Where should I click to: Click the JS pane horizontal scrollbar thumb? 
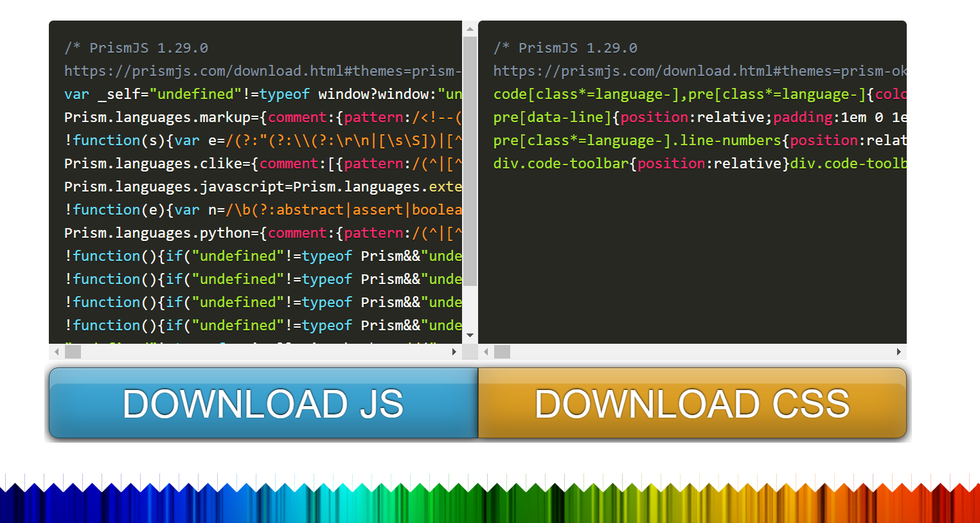73,351
